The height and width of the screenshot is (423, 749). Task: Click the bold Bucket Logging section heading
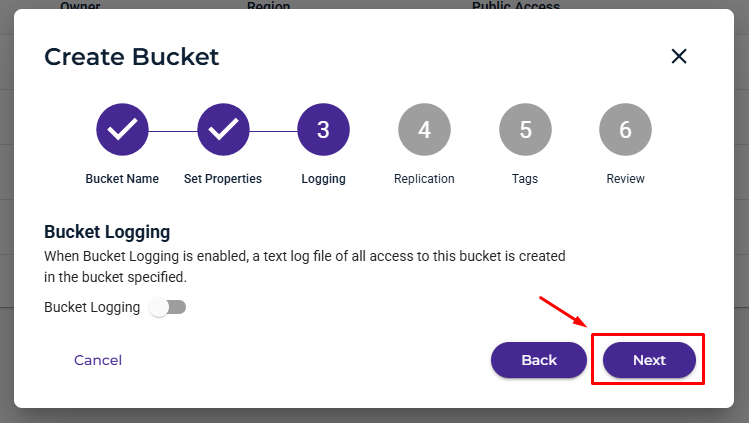click(107, 232)
